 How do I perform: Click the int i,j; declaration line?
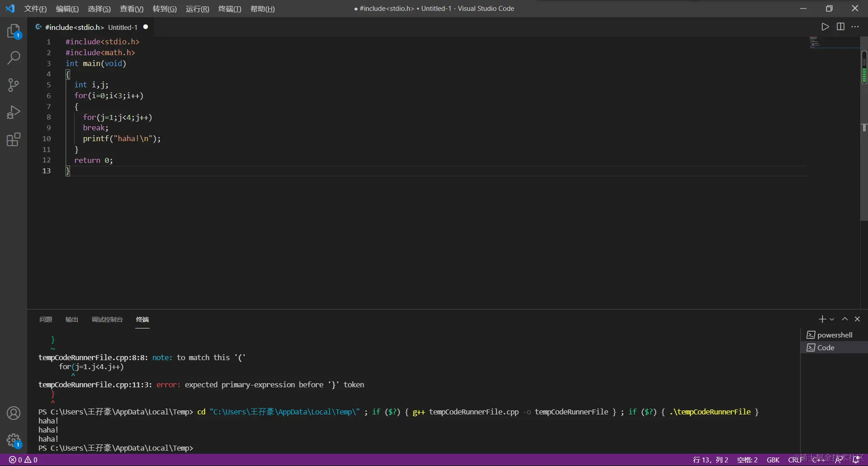coord(91,85)
